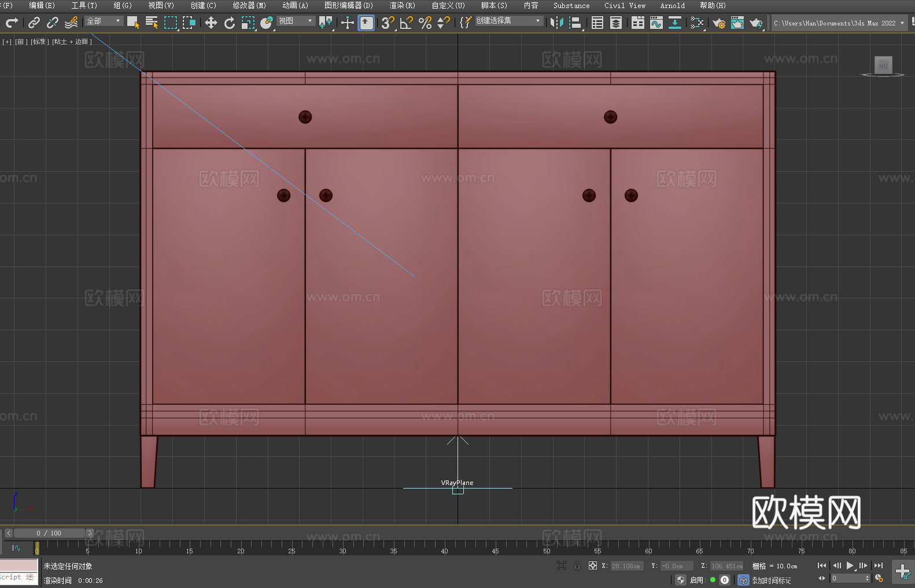This screenshot has height=588, width=915.
Task: Step time slider left arrow
Action: tap(9, 533)
